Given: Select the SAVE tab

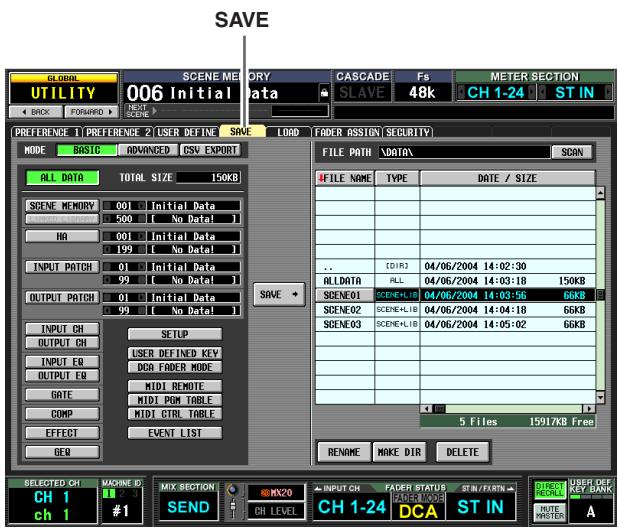Looking at the screenshot, I should coord(242,132).
